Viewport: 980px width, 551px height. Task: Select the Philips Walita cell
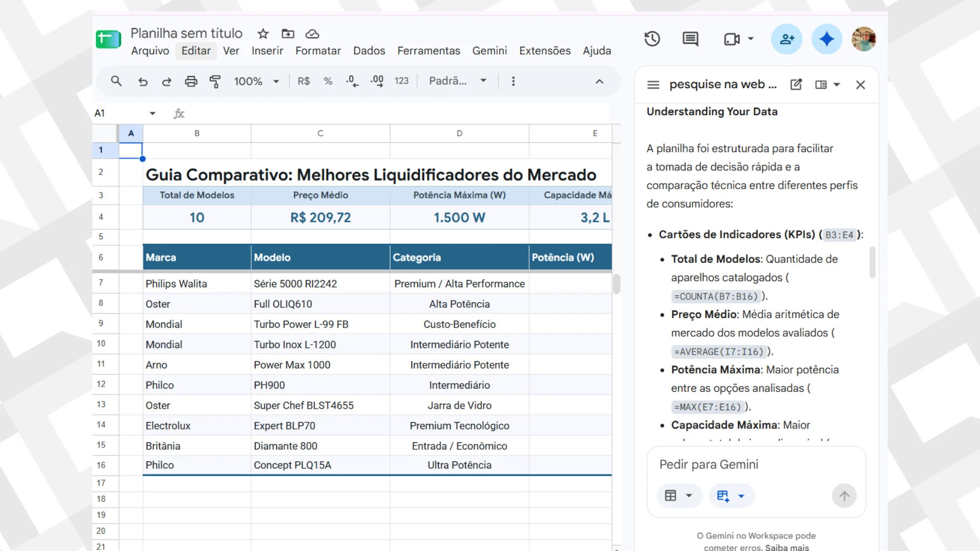[x=197, y=284]
